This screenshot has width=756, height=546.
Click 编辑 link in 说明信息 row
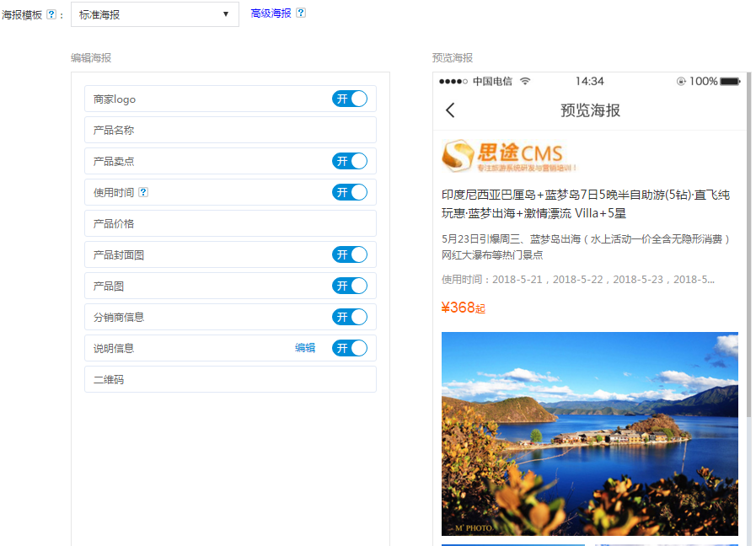point(305,348)
